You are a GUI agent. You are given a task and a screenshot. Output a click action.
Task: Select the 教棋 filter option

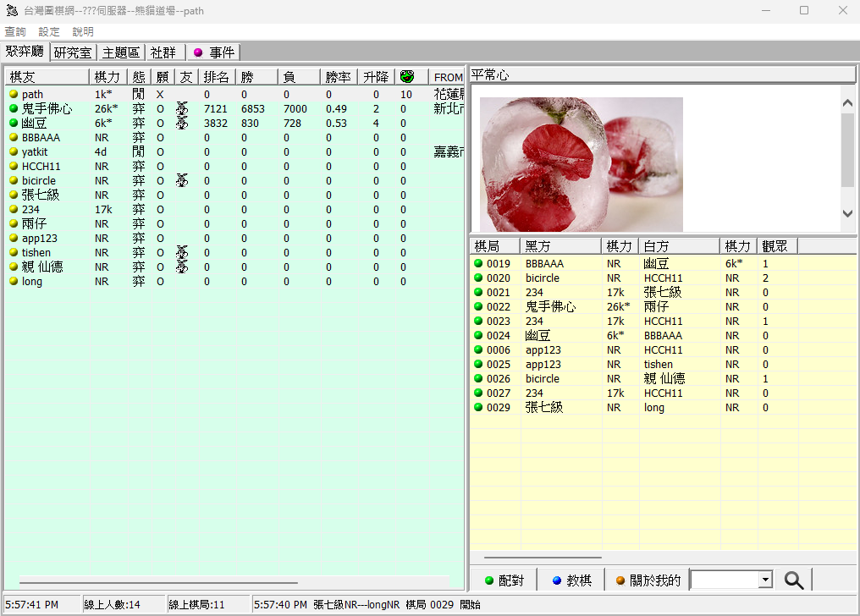pyautogui.click(x=571, y=580)
